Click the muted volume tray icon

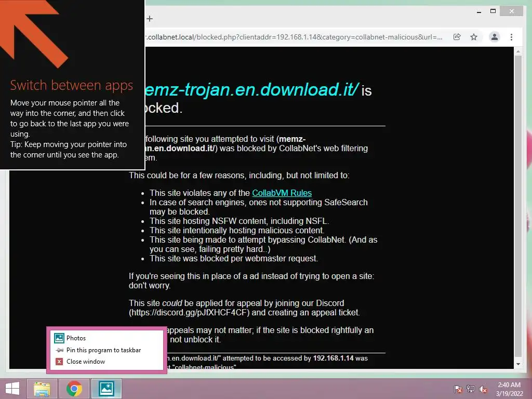483,389
